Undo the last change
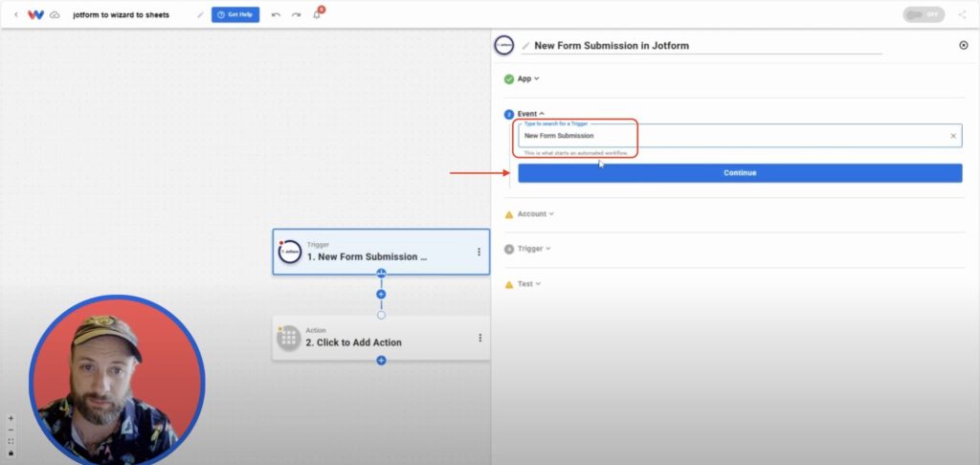This screenshot has width=980, height=465. (276, 14)
